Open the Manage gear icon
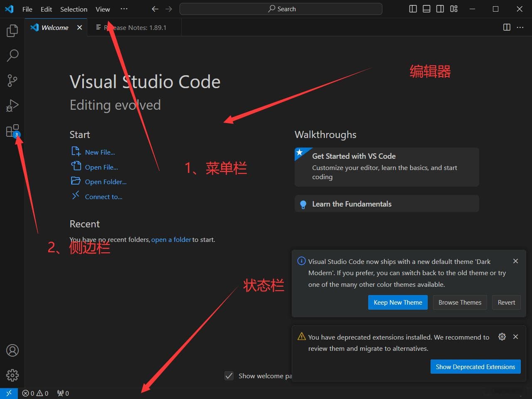 [x=12, y=375]
